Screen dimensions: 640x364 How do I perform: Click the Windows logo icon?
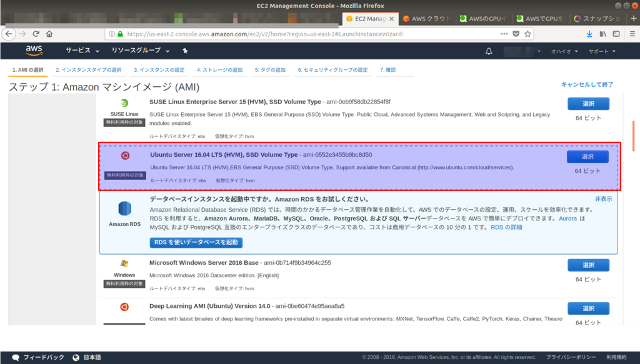(x=124, y=263)
